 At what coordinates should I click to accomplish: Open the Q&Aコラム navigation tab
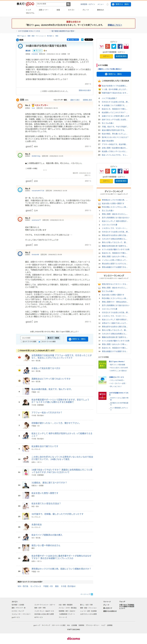[x=30, y=13]
